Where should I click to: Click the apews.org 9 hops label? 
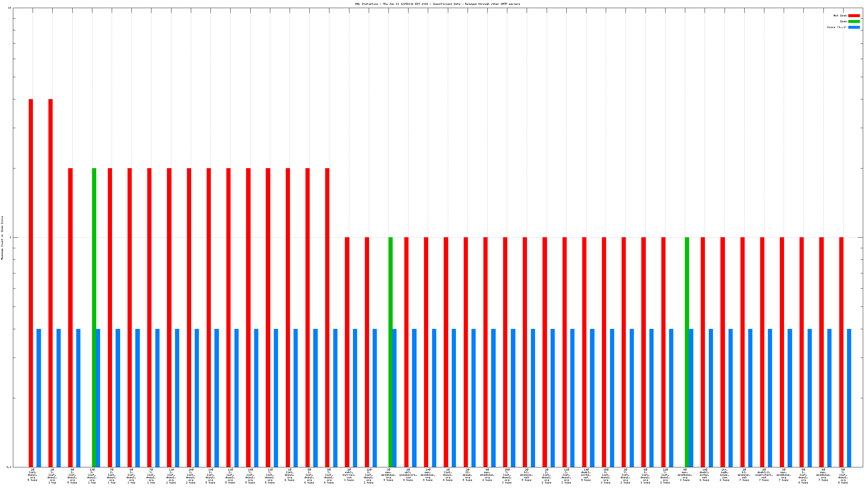(467, 474)
